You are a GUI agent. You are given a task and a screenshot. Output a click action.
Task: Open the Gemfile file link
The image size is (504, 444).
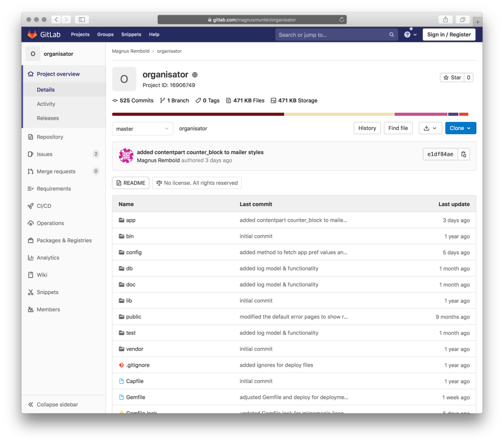point(136,397)
